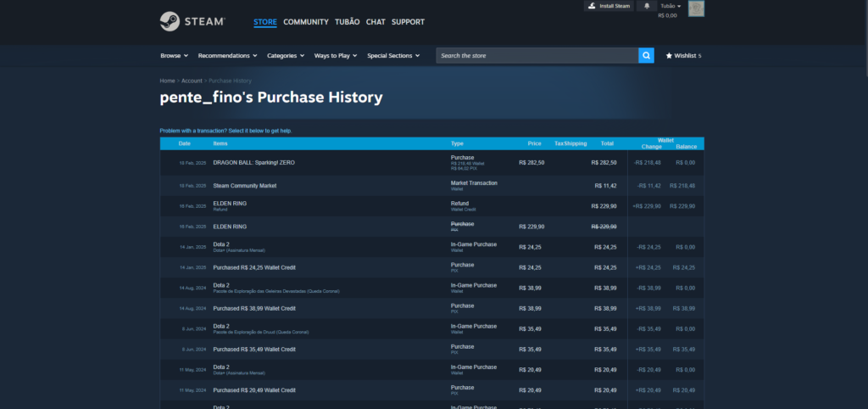Click the Date column header

[x=184, y=143]
